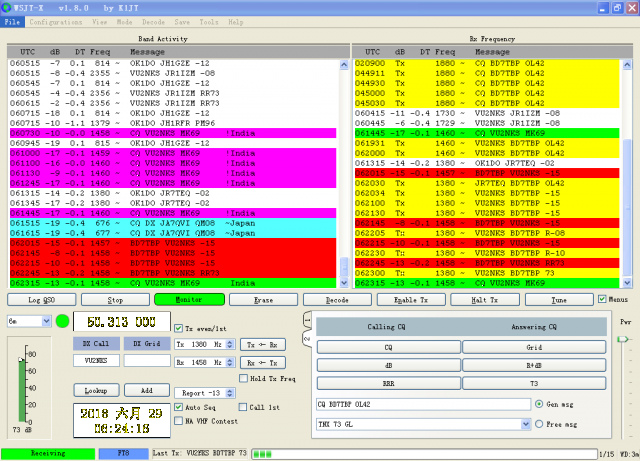Image resolution: width=640 pixels, height=461 pixels.
Task: Click the CQ BD7TBP OL42 message field
Action: point(423,404)
